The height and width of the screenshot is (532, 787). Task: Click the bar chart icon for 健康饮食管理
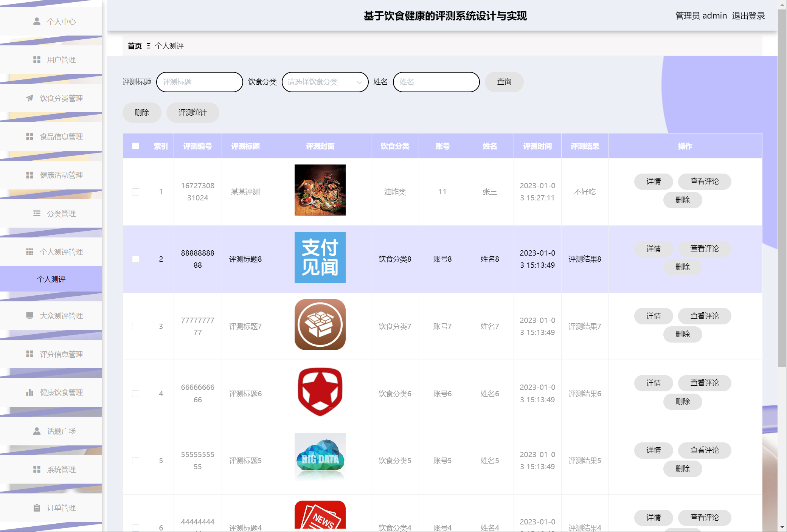pos(29,392)
